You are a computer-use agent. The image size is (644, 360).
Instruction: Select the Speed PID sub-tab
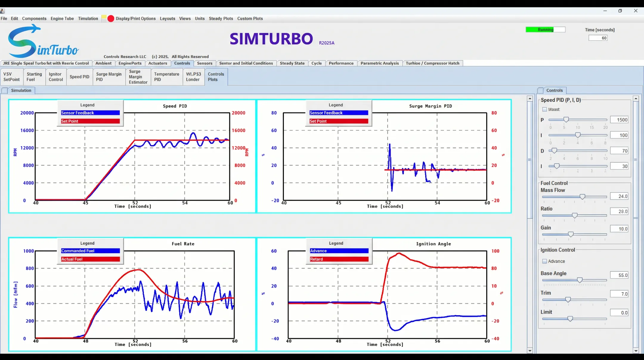click(x=79, y=77)
